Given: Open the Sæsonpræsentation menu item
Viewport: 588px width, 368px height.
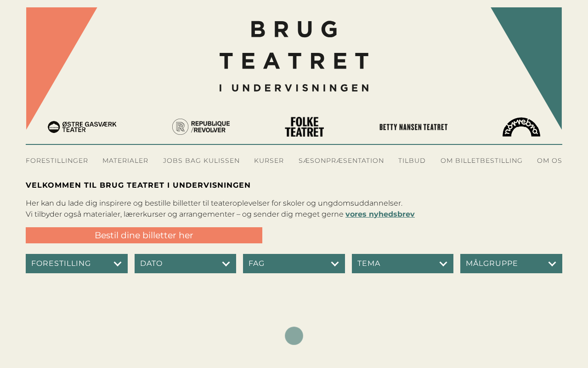Looking at the screenshot, I should pos(341,161).
